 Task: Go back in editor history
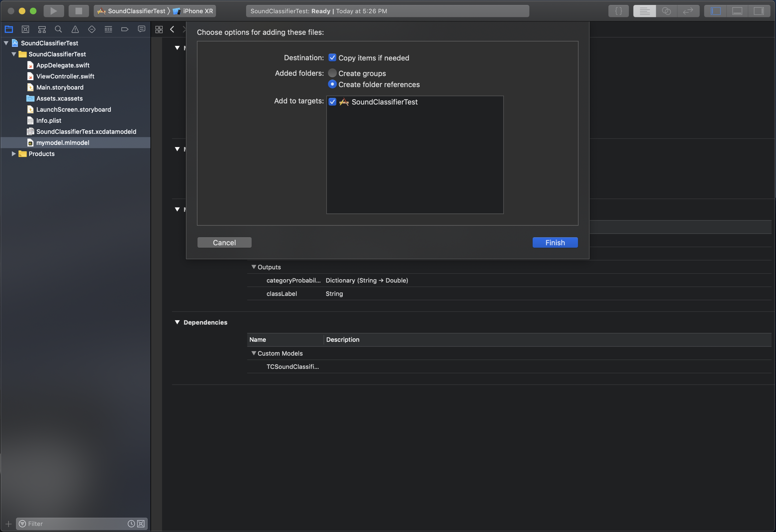click(x=172, y=29)
